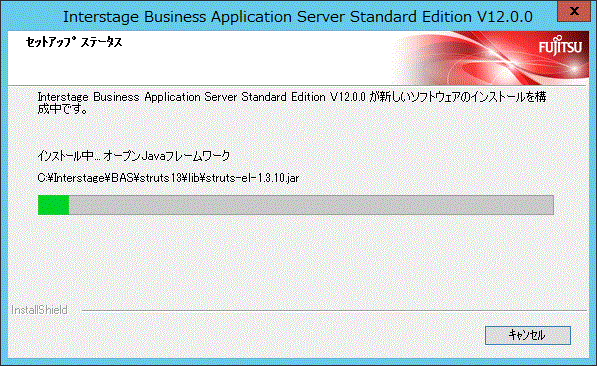The width and height of the screenshot is (597, 366).
Task: Click the text インストール中... オープンJavaフレームワーク
Action: [134, 155]
